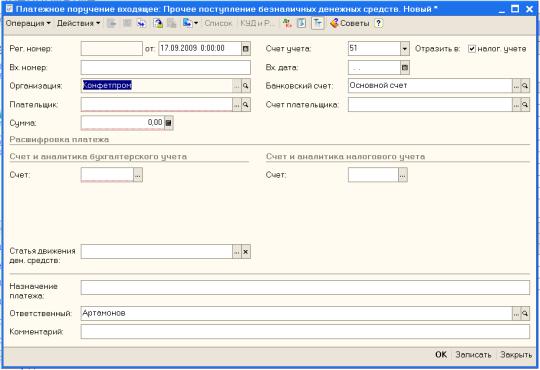Screen dimensions: 540x370
Task: Click the КУДиР toolbar button
Action: (257, 23)
